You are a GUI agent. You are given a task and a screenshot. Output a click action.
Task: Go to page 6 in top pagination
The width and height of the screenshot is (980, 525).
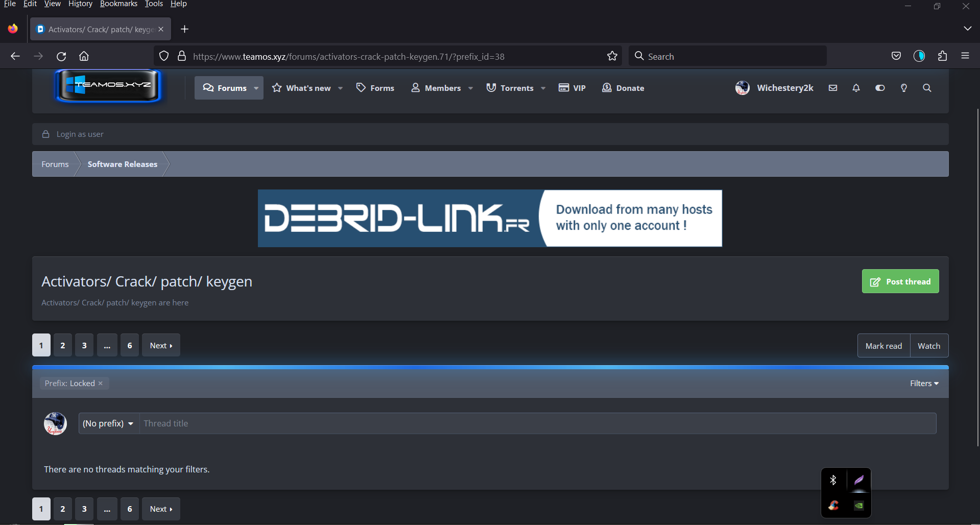(130, 345)
